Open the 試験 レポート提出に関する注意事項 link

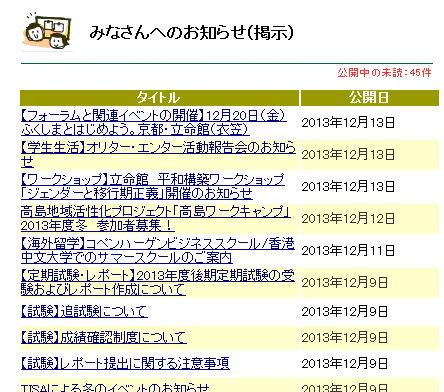125,363
